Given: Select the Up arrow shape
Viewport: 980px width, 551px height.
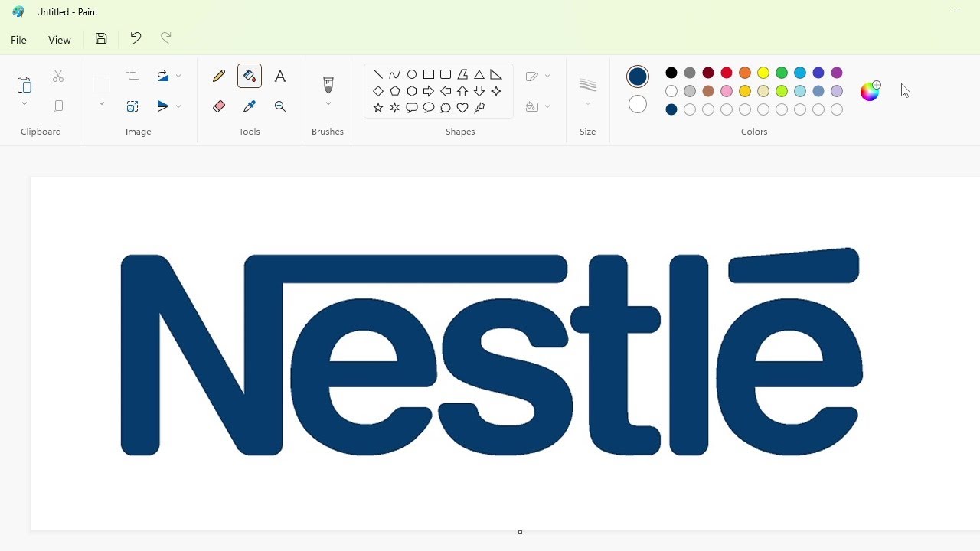Looking at the screenshot, I should (462, 91).
